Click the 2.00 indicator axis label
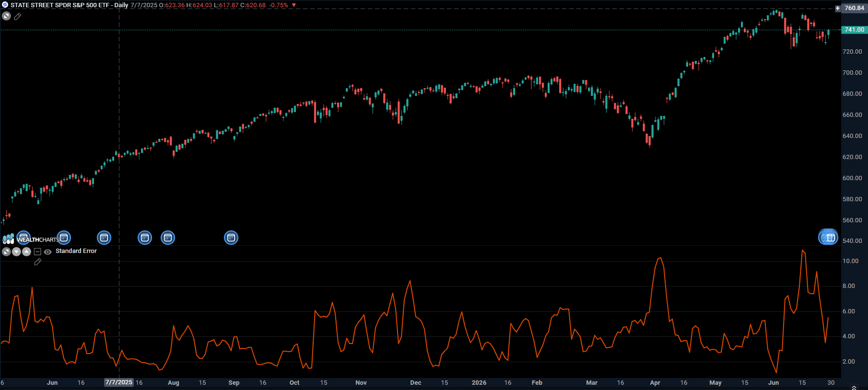The height and width of the screenshot is (390, 868). tap(849, 362)
